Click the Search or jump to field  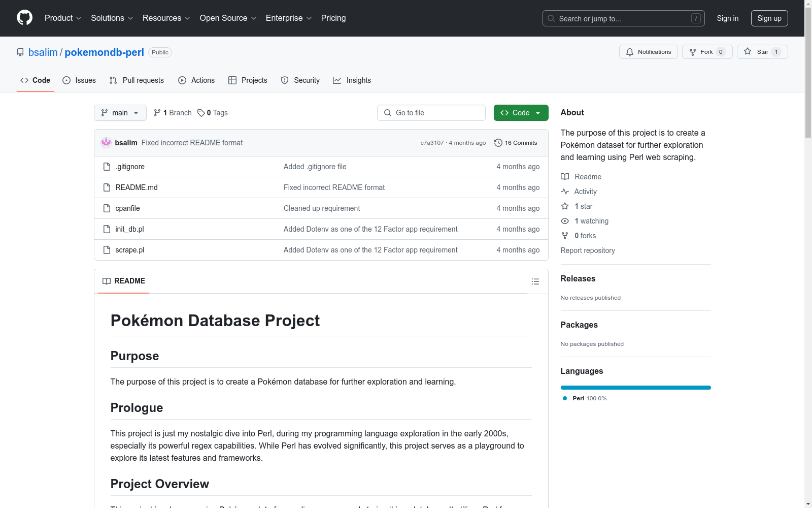point(624,18)
